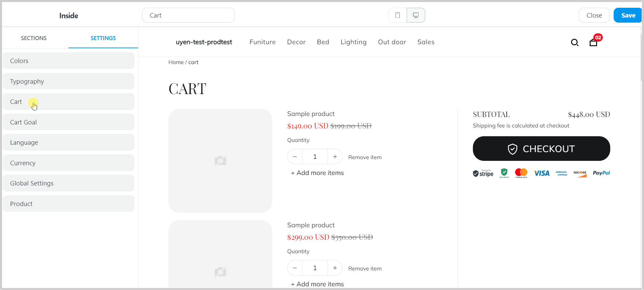
Task: Click quantity field of $149.00 product
Action: click(x=315, y=157)
